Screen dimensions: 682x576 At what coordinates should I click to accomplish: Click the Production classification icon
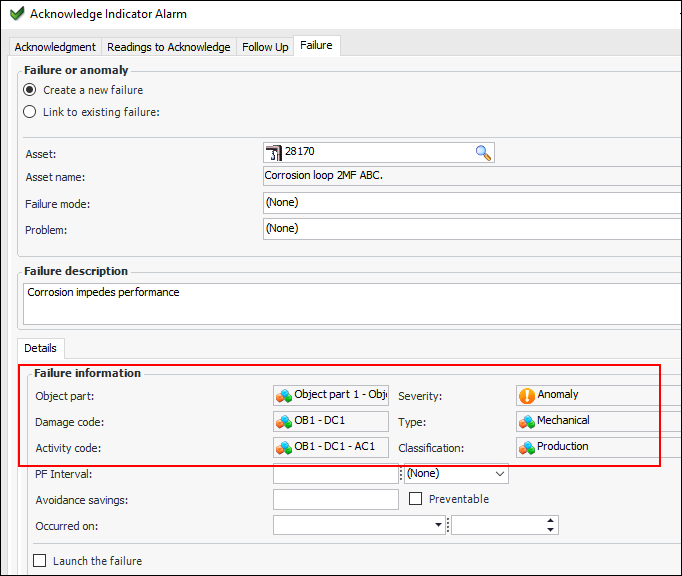(x=527, y=447)
